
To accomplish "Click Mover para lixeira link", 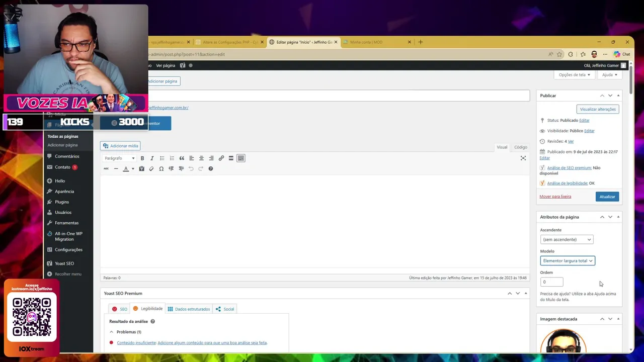I will click(555, 197).
